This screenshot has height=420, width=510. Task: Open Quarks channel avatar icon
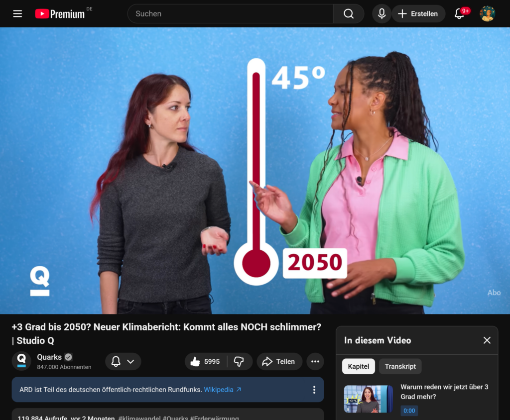pos(21,361)
